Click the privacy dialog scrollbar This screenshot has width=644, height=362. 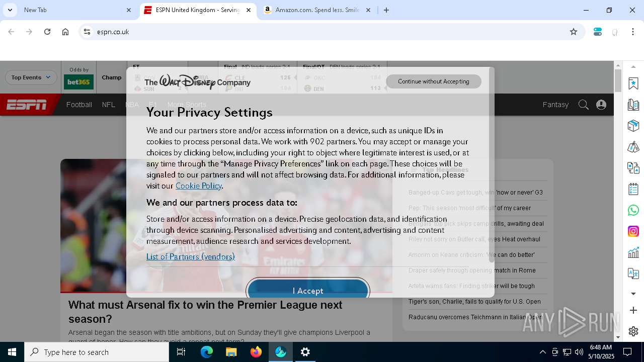(x=492, y=166)
